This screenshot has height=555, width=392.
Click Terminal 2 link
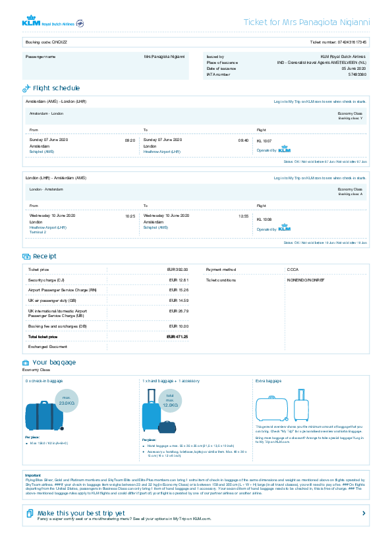(38, 232)
